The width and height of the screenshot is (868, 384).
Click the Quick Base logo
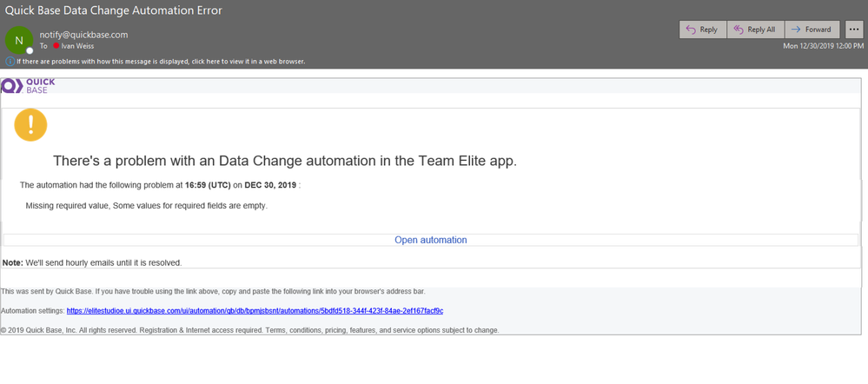[28, 86]
